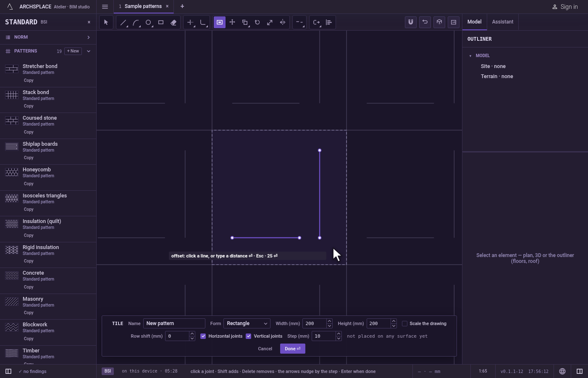Copy the Stretcher bond pattern
Image resolution: width=588 pixels, height=378 pixels.
click(29, 81)
